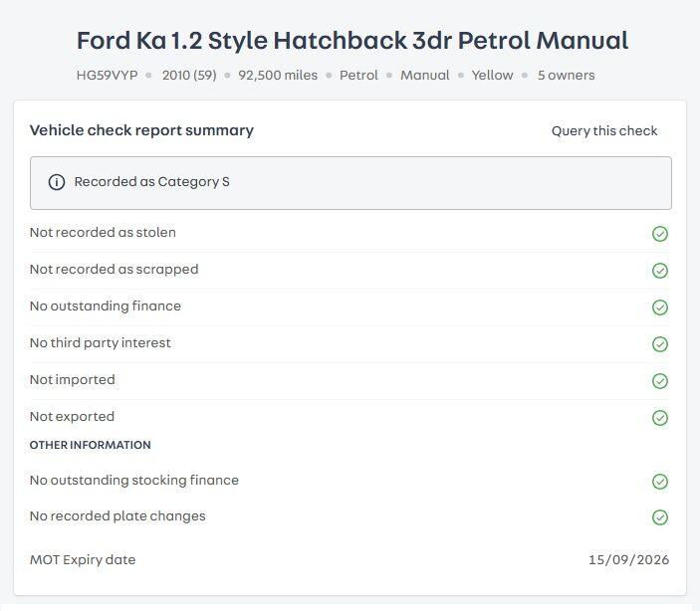Click the 'No third party interest' label
This screenshot has height=611, width=700.
100,343
